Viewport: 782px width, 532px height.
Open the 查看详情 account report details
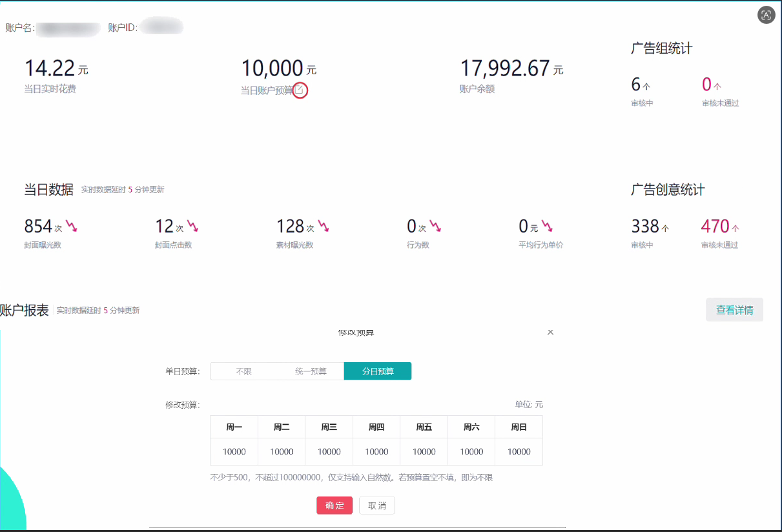tap(734, 310)
